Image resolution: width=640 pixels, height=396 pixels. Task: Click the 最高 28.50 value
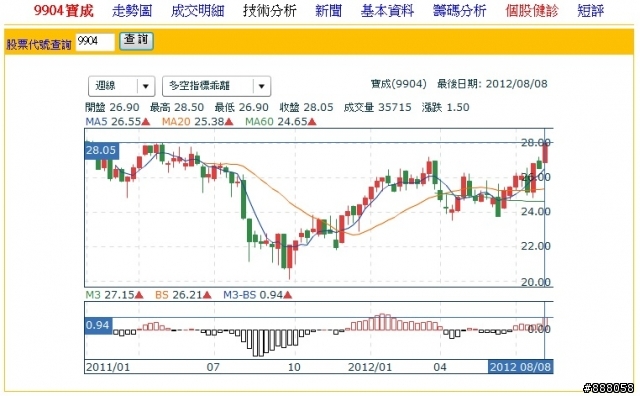click(177, 107)
